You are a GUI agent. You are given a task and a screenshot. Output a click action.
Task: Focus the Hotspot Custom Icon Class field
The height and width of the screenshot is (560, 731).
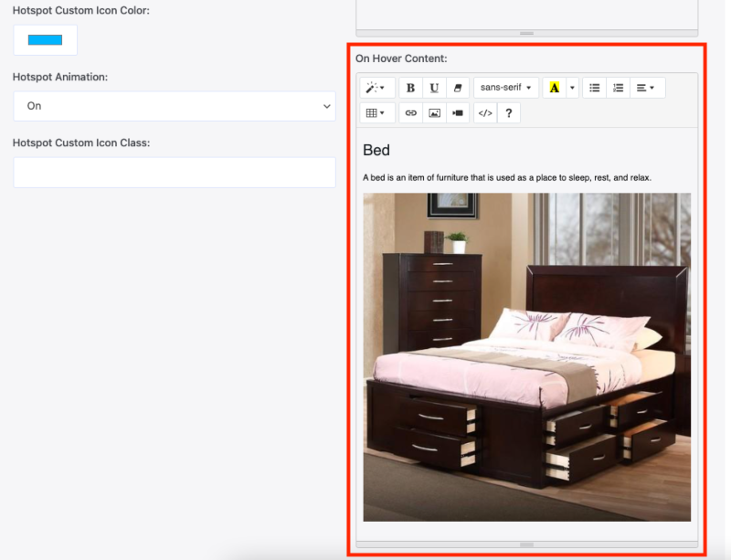(175, 173)
